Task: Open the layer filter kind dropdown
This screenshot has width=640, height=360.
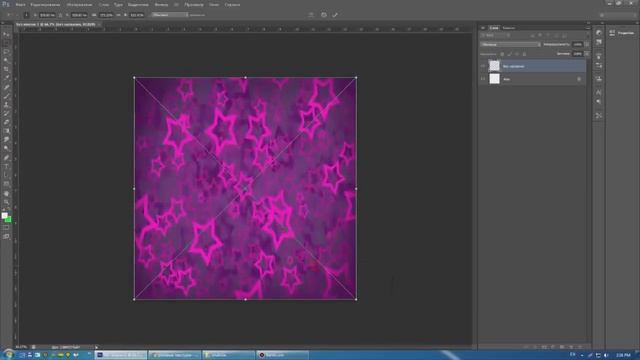Action: coord(495,36)
